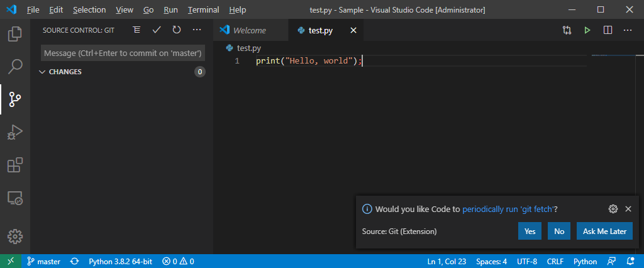Choose Ask Me Later on notification
Image resolution: width=644 pixels, height=268 pixels.
click(604, 231)
